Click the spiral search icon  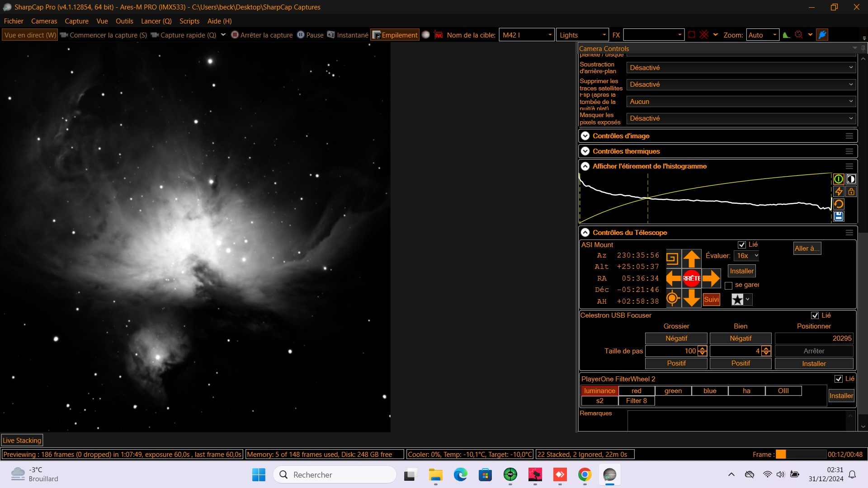click(x=672, y=259)
